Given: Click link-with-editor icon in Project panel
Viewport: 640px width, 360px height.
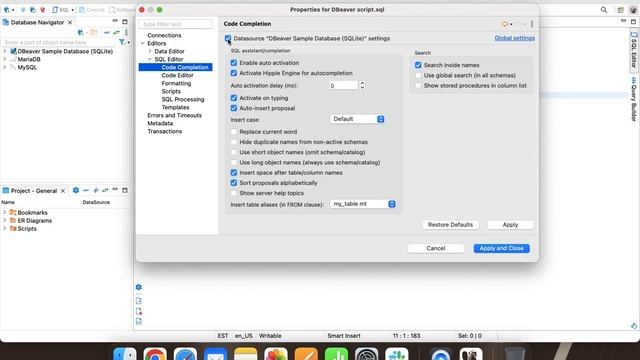Looking at the screenshot, I should [105, 190].
